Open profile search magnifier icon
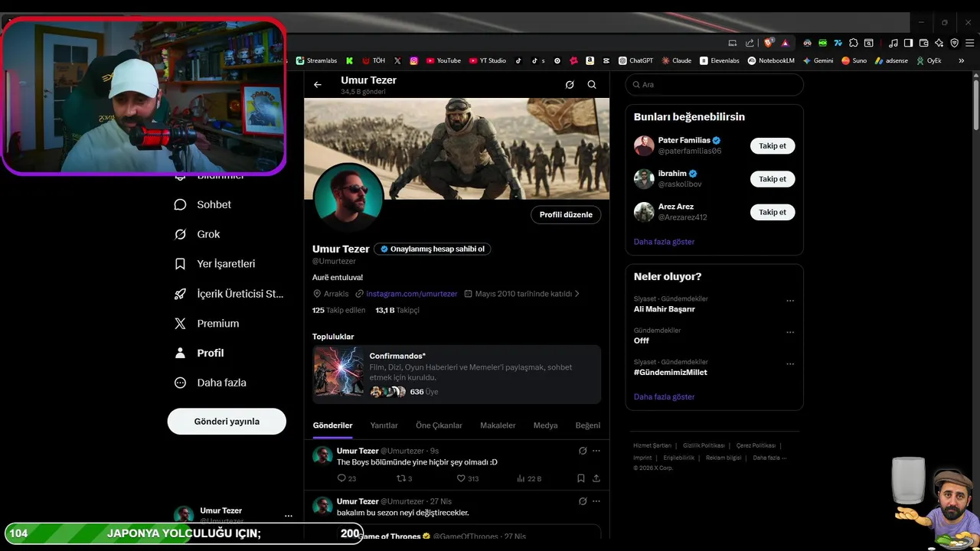980x551 pixels. [592, 85]
